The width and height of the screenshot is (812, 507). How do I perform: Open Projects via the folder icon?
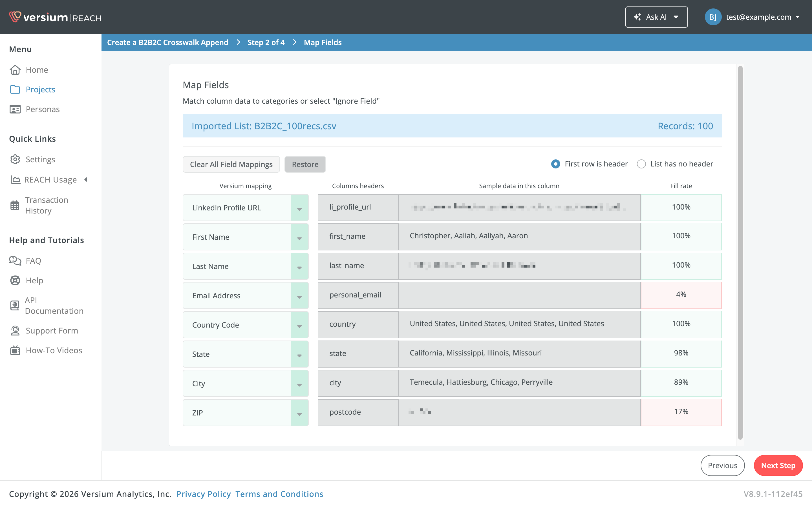[x=15, y=90]
